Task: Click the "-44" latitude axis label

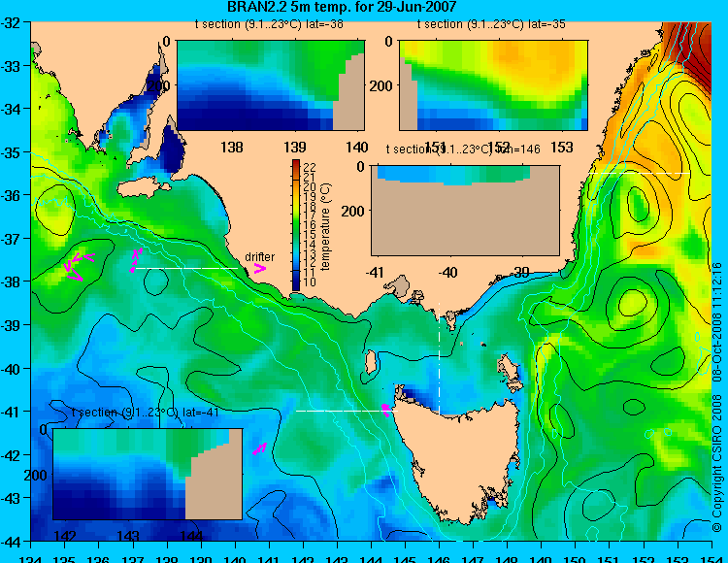Action: 11,542
